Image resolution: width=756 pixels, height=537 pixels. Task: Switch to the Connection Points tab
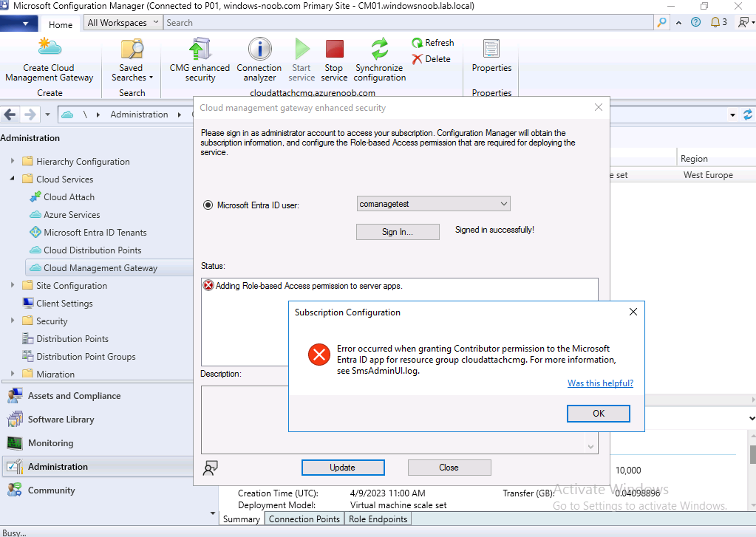[304, 519]
